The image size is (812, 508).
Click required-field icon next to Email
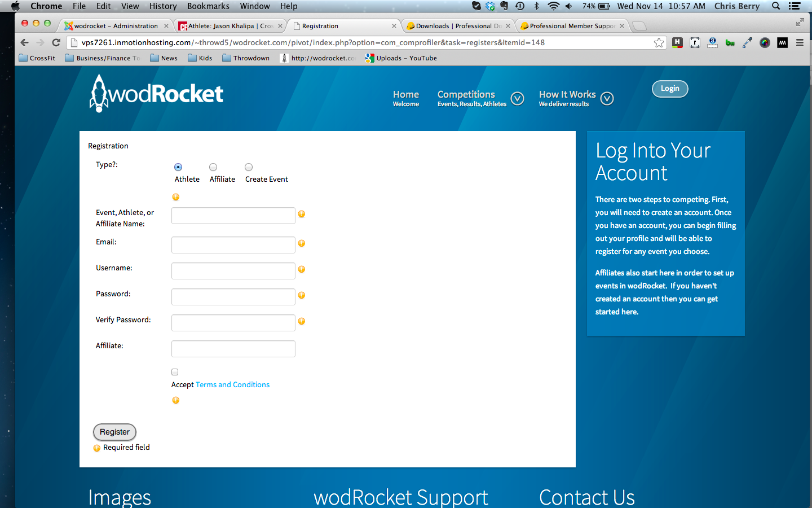click(x=302, y=243)
